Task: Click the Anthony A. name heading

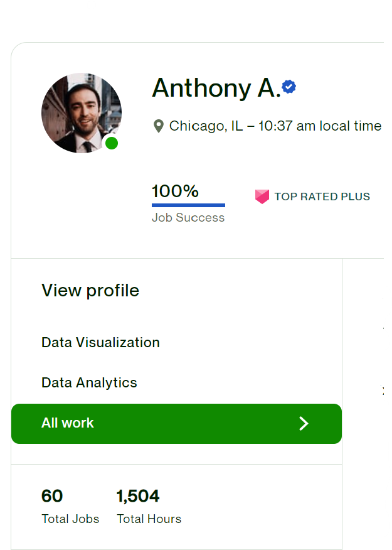Action: click(215, 89)
